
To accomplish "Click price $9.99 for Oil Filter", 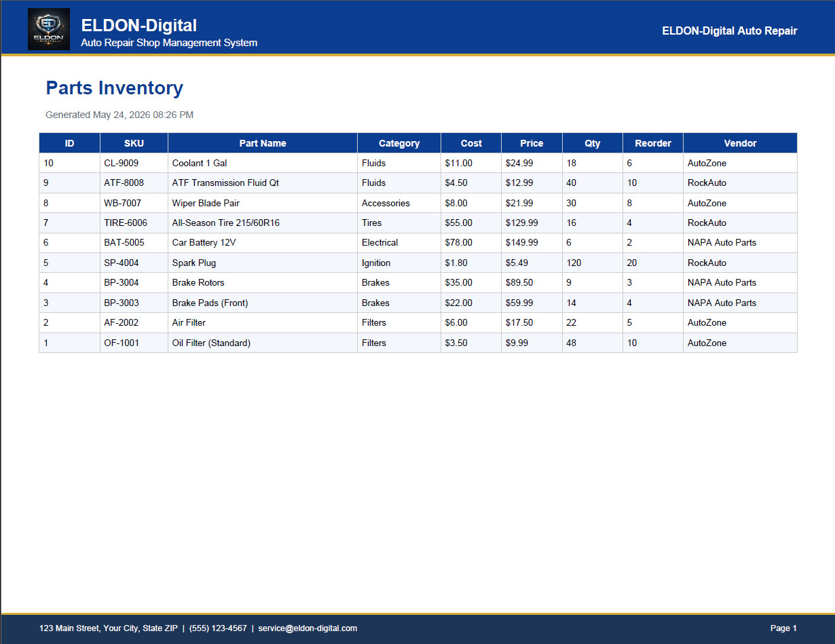I will [517, 343].
